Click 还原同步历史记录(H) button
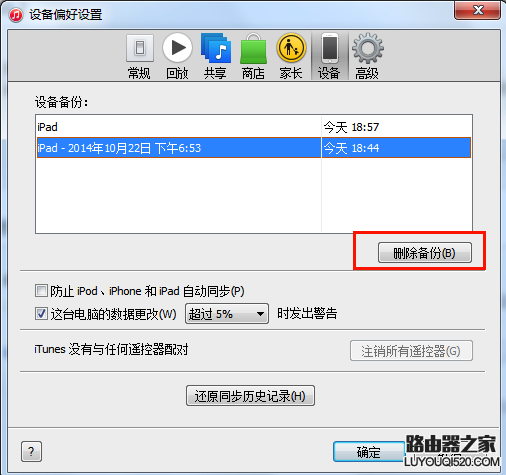 250,396
